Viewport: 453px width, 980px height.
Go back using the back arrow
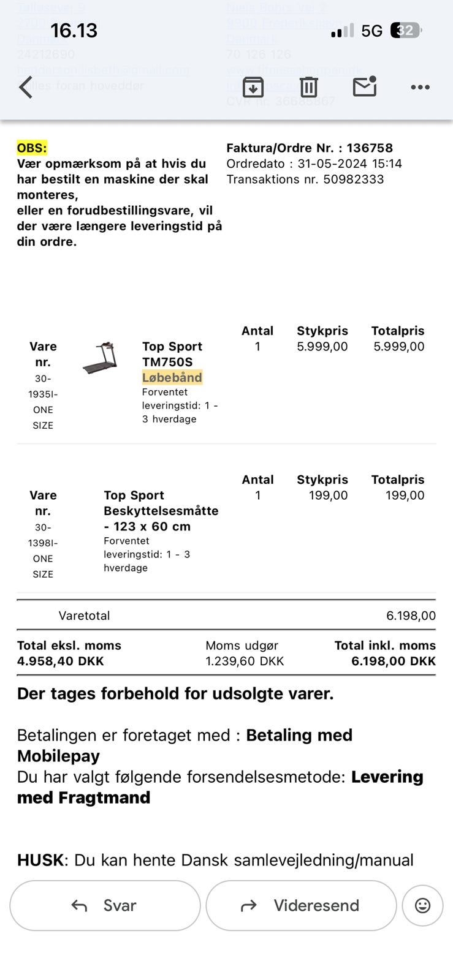click(26, 87)
